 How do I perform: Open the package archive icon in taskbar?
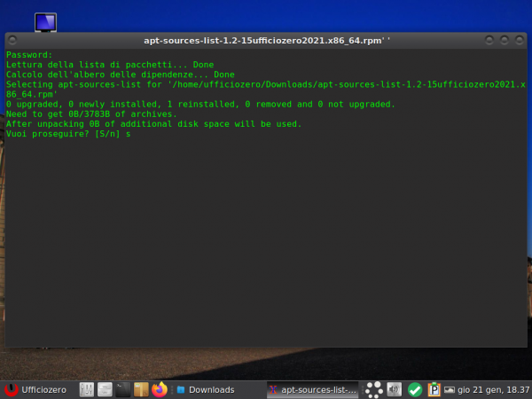[141, 390]
